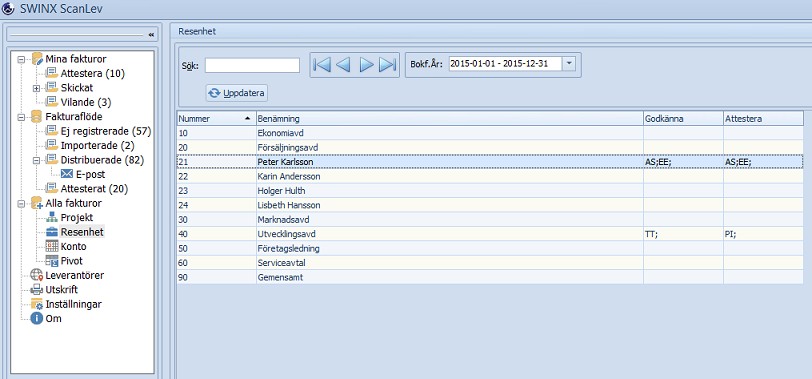Click the Om info icon

coord(36,318)
